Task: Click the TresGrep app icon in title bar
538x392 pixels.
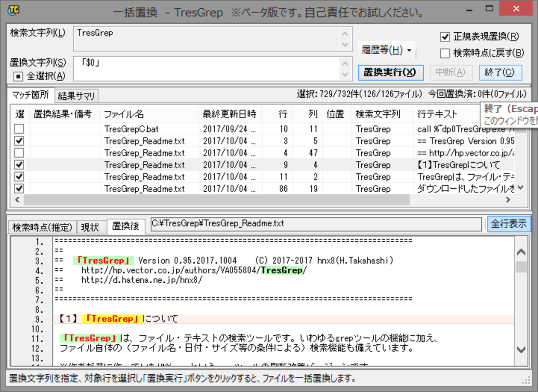Action: pos(14,10)
